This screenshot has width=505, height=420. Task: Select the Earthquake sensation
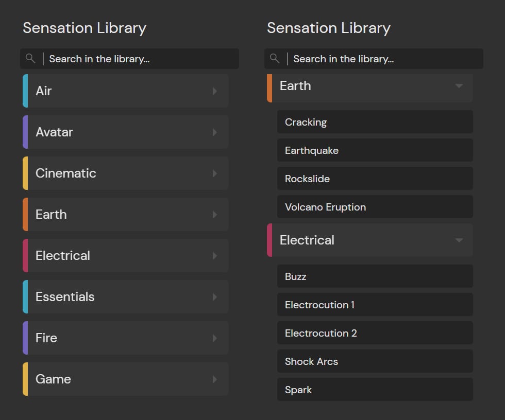[x=375, y=150]
